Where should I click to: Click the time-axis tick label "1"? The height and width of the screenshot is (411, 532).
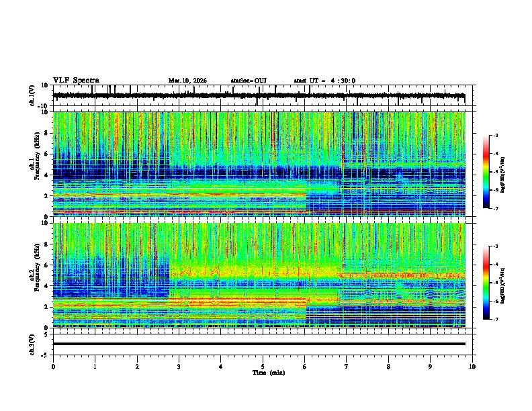click(95, 367)
